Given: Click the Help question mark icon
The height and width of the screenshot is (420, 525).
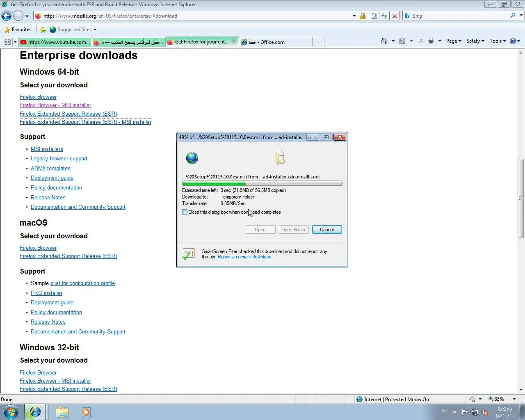Looking at the screenshot, I should point(513,41).
